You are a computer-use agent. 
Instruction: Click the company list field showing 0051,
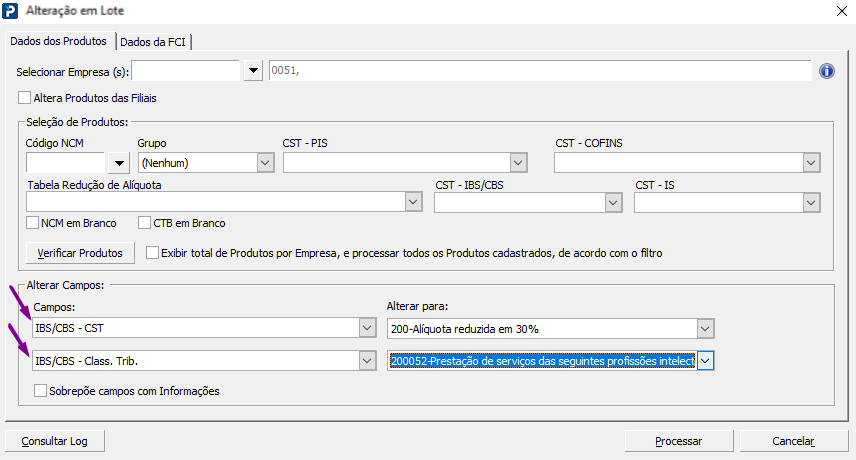coord(540,71)
